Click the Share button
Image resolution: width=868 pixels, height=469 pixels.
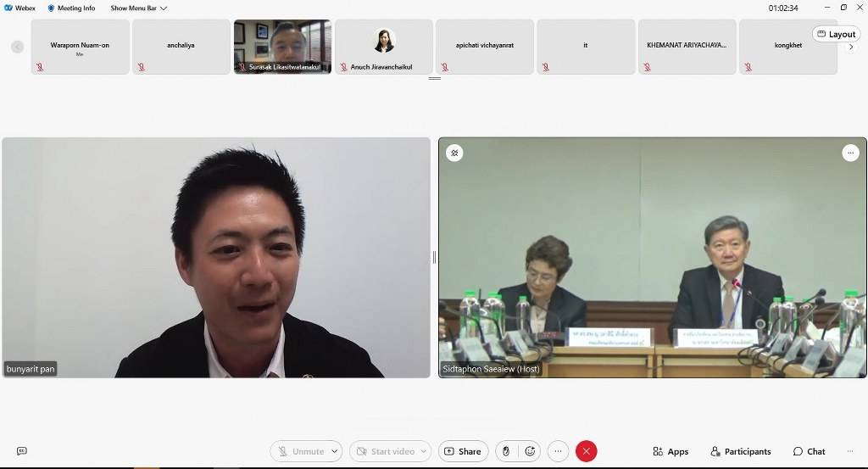point(464,451)
